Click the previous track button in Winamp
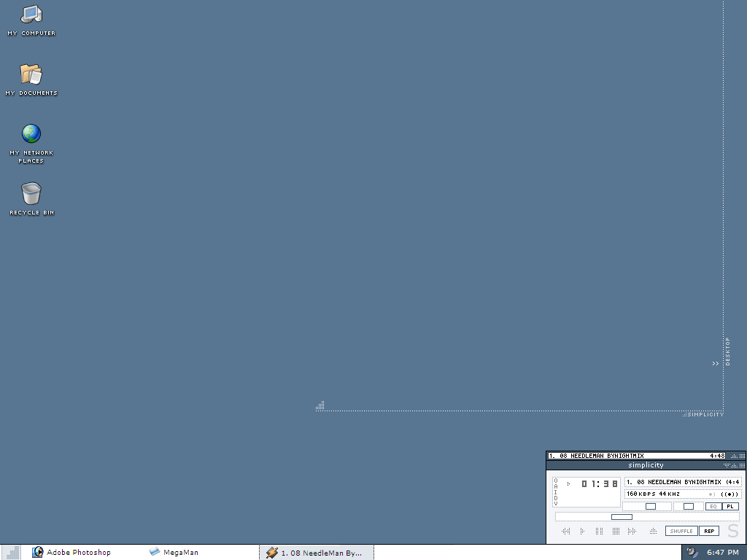Viewport: 747px width, 560px height. [x=565, y=531]
